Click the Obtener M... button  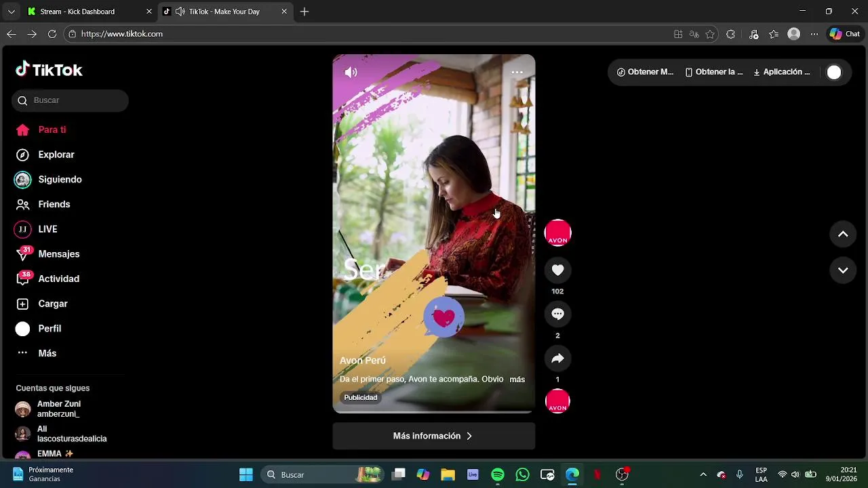(645, 72)
